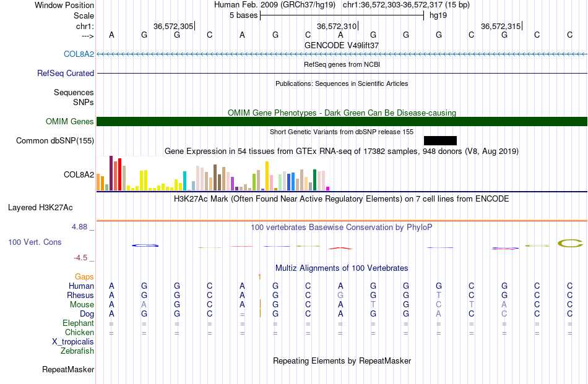This screenshot has height=384, width=588.
Task: Click 'Multiz Alignments of 100 Vertebrates' title
Action: 342,268
